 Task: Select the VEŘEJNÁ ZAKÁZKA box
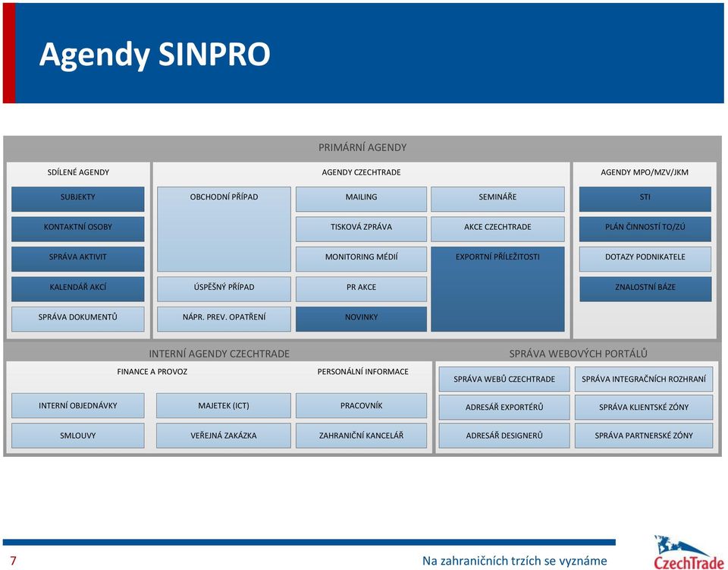223,436
